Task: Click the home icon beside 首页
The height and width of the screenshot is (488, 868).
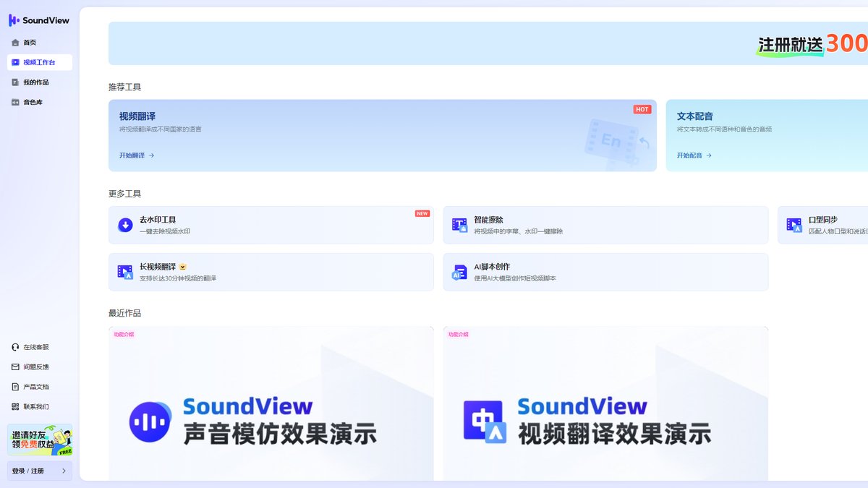Action: click(16, 43)
